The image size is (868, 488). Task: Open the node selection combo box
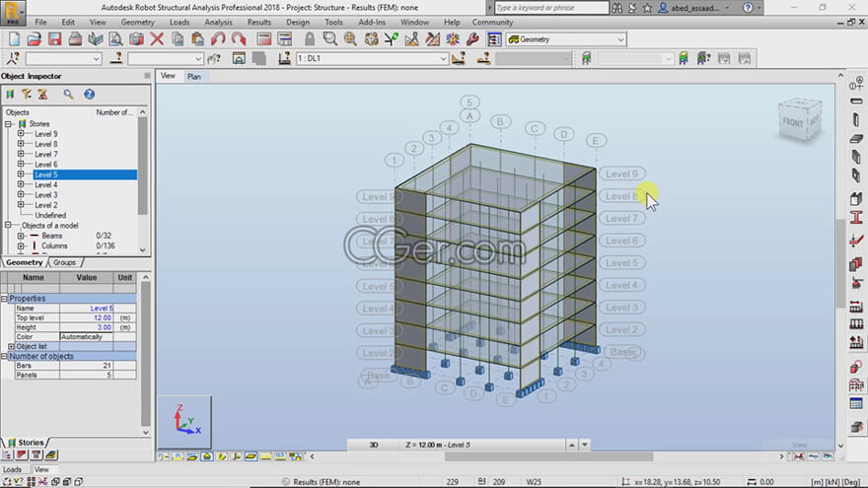point(64,58)
